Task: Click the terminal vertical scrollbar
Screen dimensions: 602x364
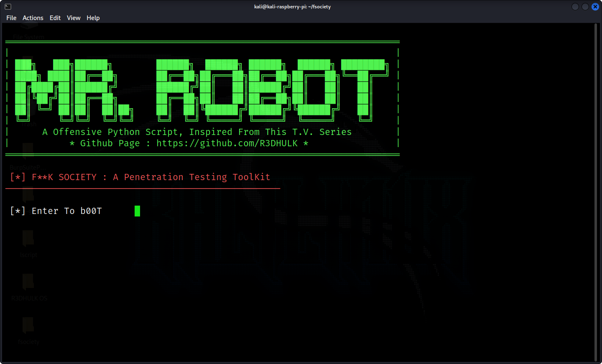Action: pyautogui.click(x=596, y=192)
